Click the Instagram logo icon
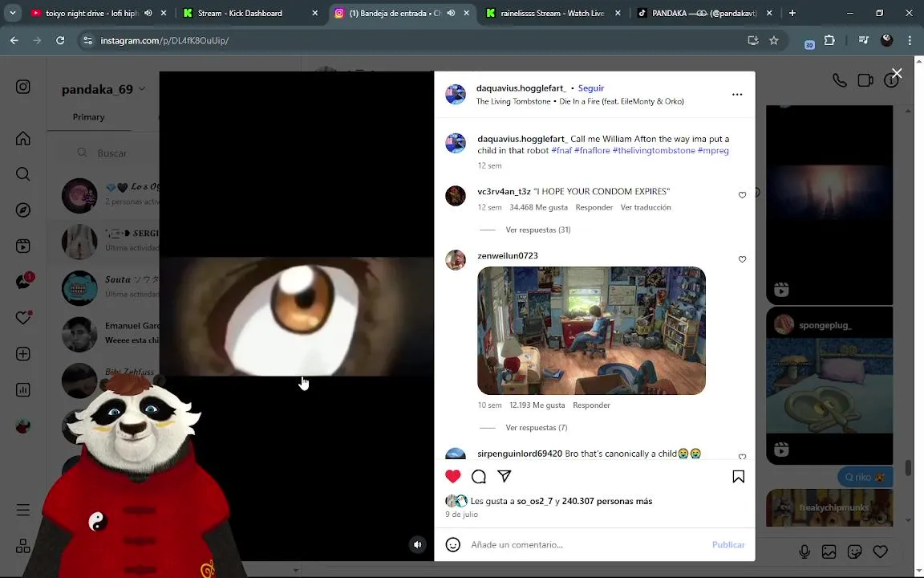Screen dimensions: 924x578 click(23, 87)
